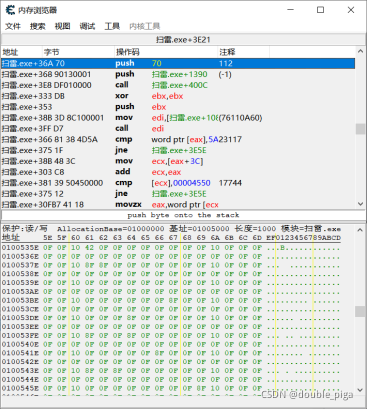Open the 内核工具 menu

click(x=145, y=26)
